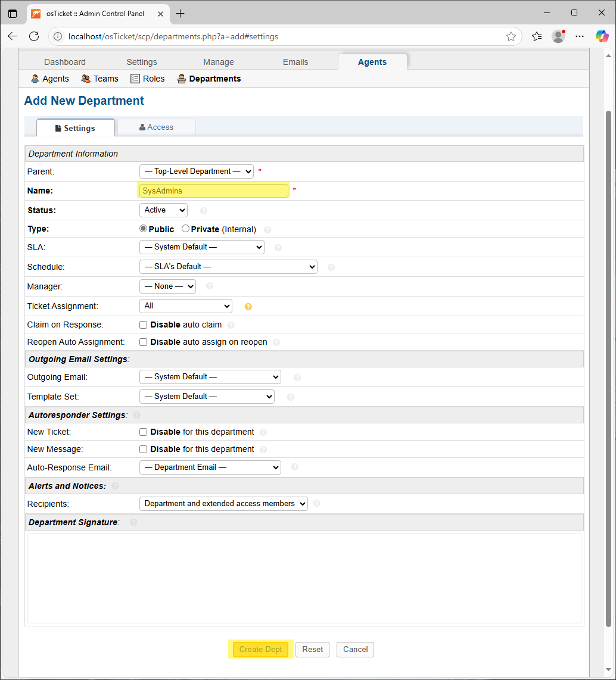The image size is (616, 680).
Task: Close the osTicket browser tab
Action: 160,14
